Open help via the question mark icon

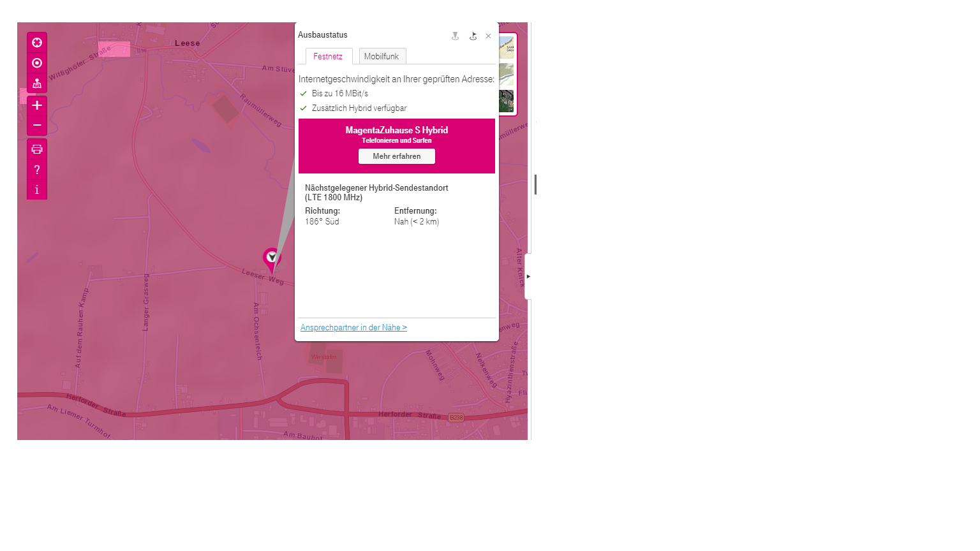point(37,170)
